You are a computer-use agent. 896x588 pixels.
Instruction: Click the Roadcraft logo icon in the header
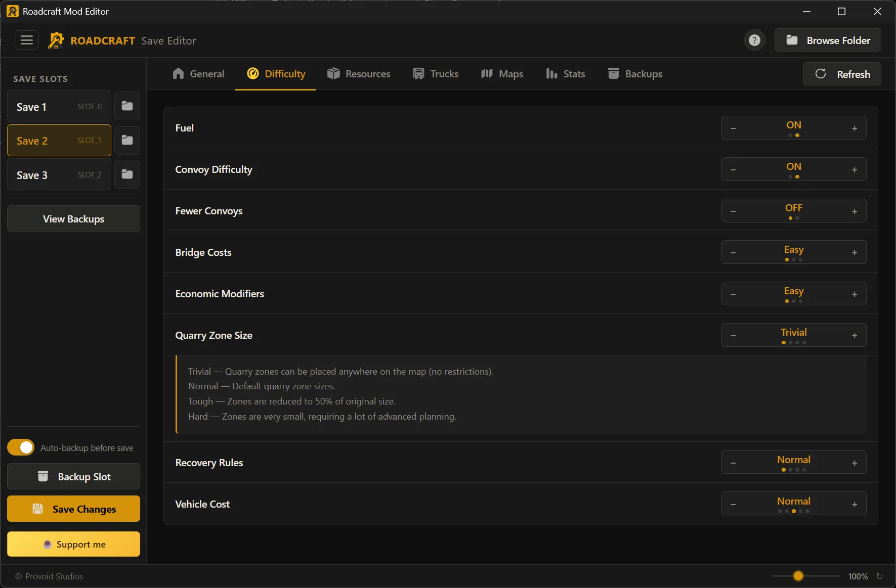56,40
